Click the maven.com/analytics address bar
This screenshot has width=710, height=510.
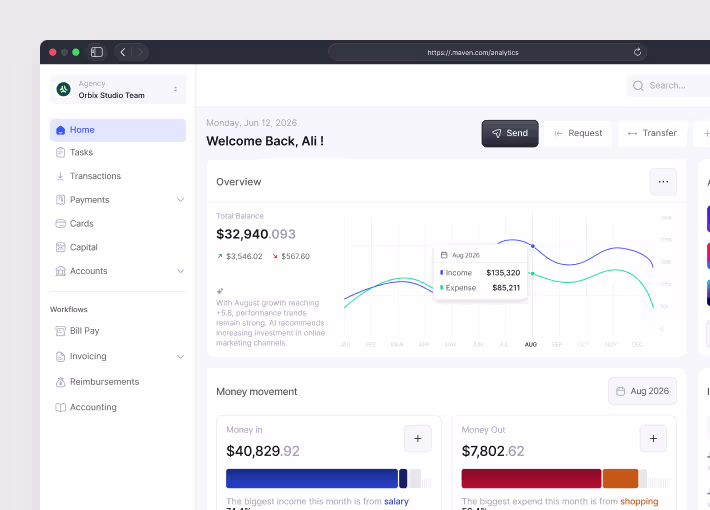[487, 53]
